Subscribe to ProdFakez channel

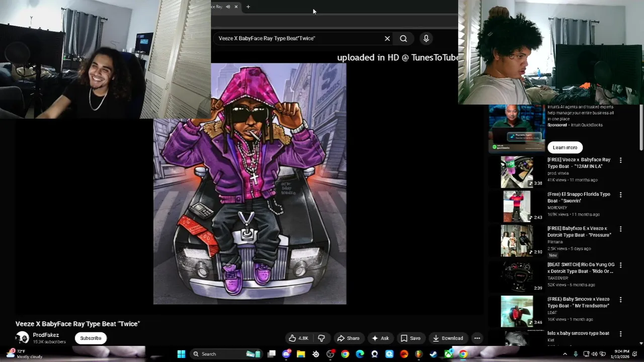[x=91, y=338]
